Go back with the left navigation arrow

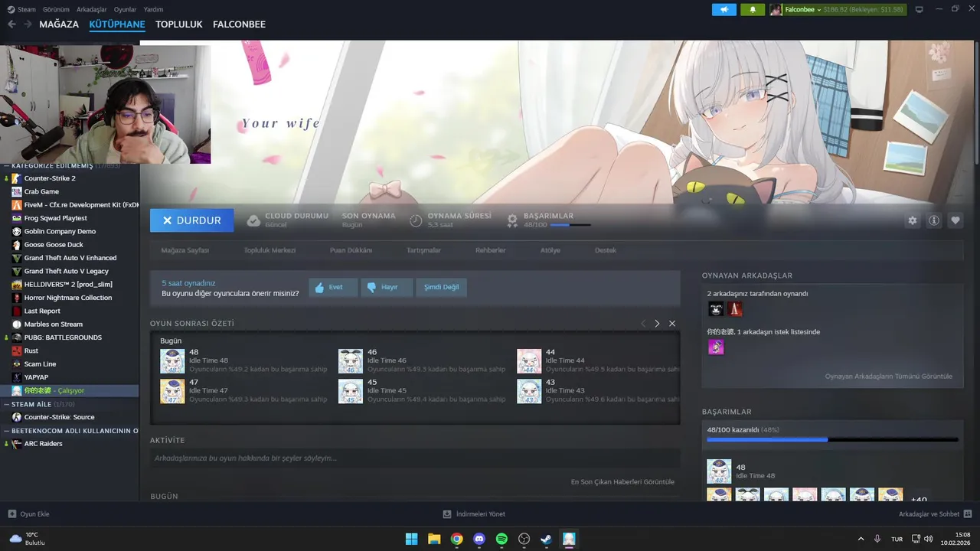tap(11, 24)
